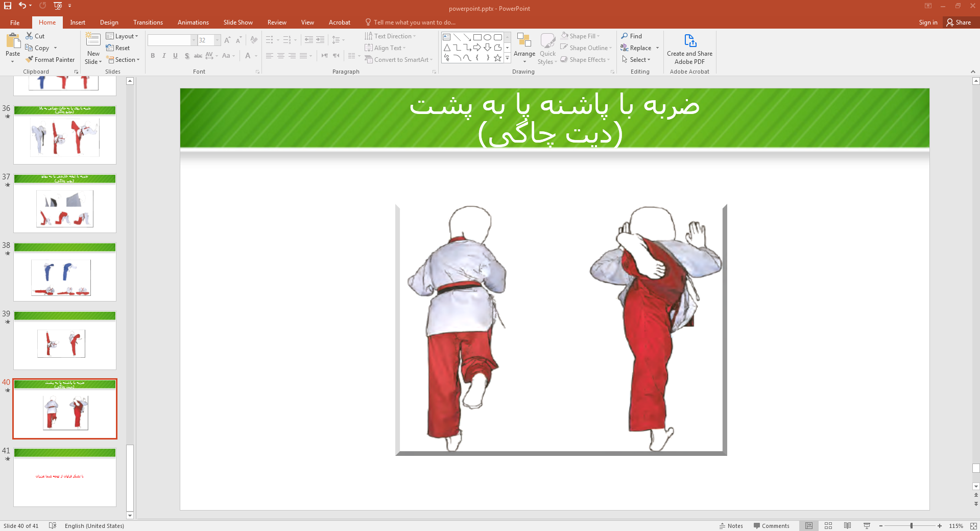The width and height of the screenshot is (980, 531).
Task: Switch to the Insert tab
Action: 78,22
